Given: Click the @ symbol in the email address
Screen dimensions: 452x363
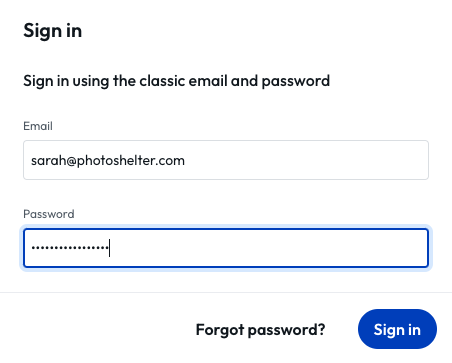Looking at the screenshot, I should pyautogui.click(x=72, y=161).
